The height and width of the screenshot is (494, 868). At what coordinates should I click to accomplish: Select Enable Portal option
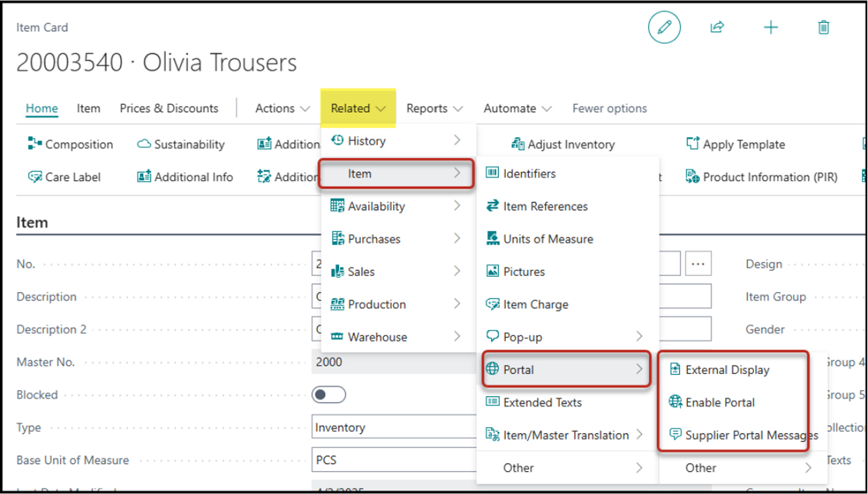click(720, 402)
